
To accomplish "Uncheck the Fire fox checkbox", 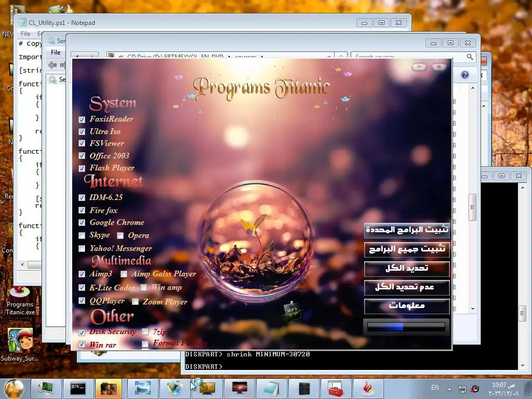I will (x=82, y=210).
